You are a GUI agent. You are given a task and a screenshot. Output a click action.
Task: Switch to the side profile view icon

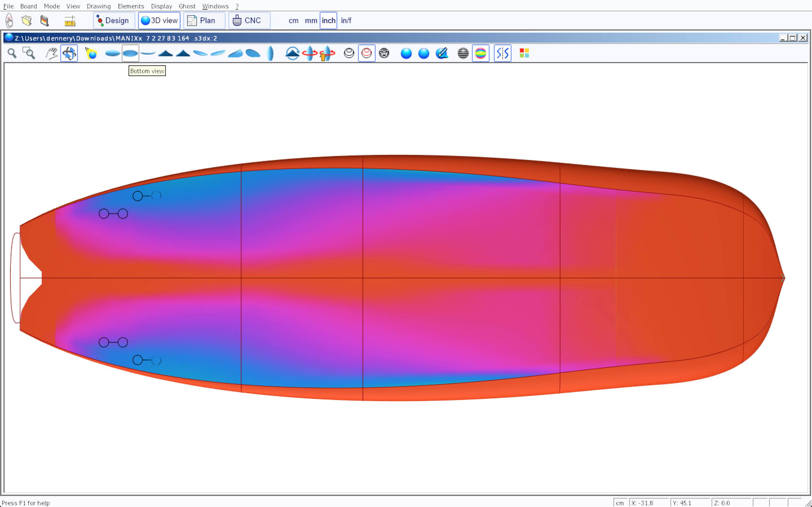[x=148, y=53]
